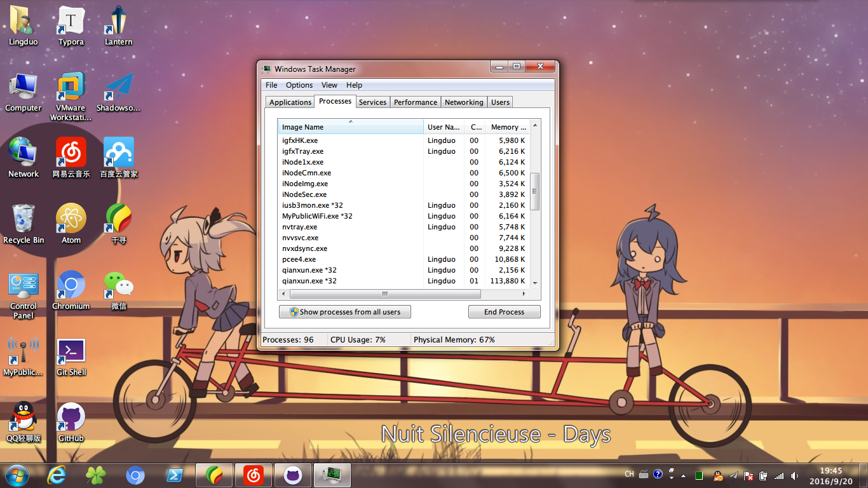
Task: Open the View menu
Action: click(x=329, y=85)
